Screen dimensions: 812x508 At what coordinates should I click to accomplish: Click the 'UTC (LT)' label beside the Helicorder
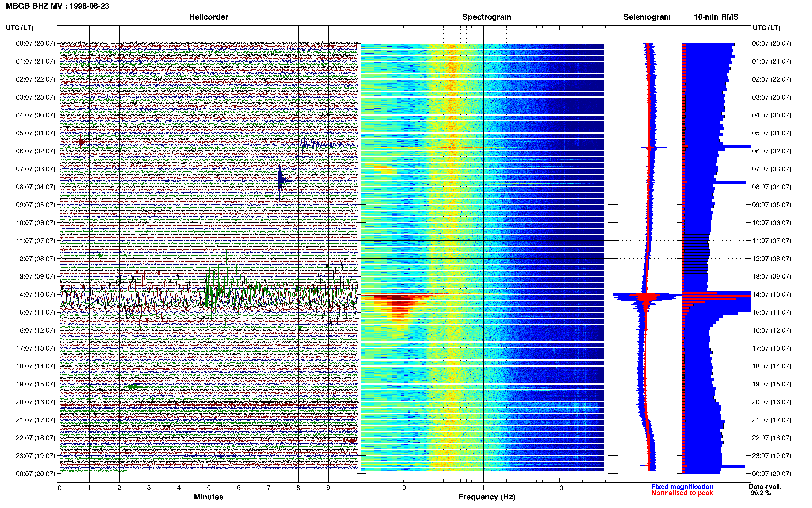coord(19,28)
